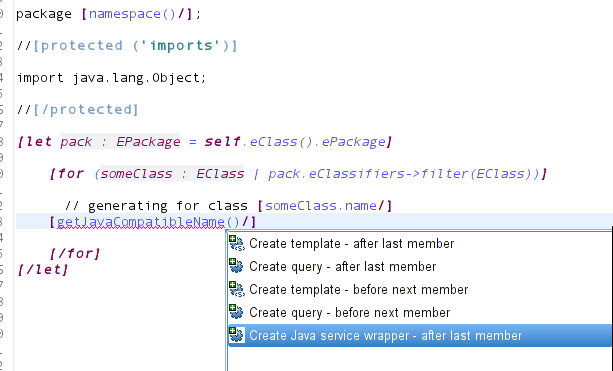This screenshot has height=371, width=613.
Task: Pick 'Create query - before next member' proposal
Action: [419, 312]
